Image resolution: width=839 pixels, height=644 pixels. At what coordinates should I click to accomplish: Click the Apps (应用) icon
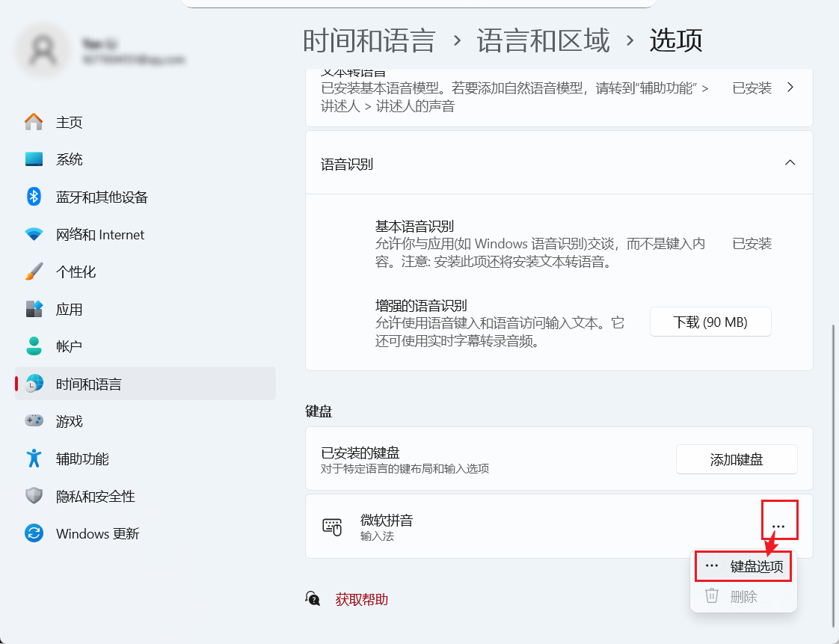click(34, 309)
